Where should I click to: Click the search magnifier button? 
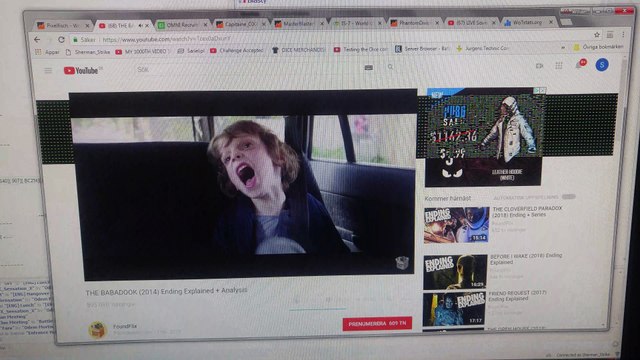391,67
